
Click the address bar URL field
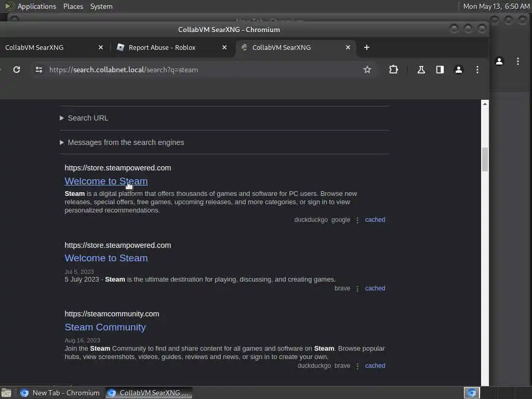point(204,70)
